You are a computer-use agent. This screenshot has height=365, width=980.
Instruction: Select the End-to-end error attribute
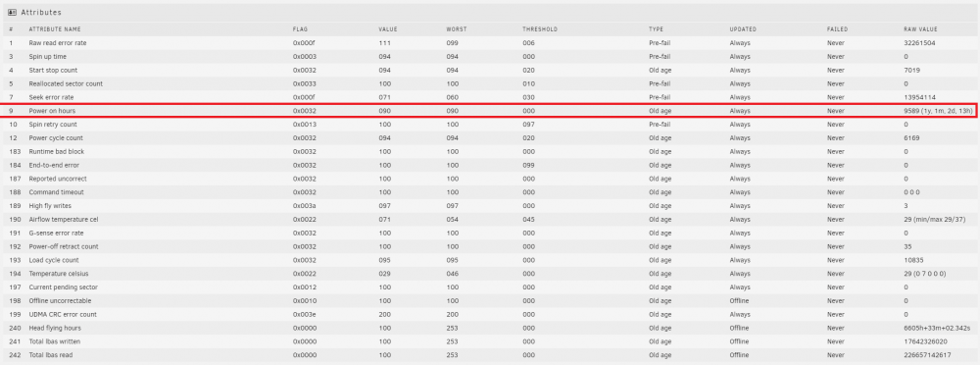pos(55,165)
